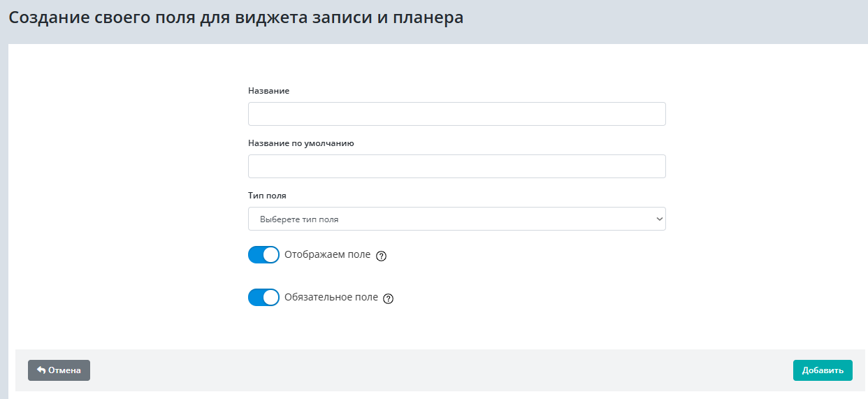The image size is (868, 399).
Task: Focus the Название text input
Action: (x=456, y=114)
